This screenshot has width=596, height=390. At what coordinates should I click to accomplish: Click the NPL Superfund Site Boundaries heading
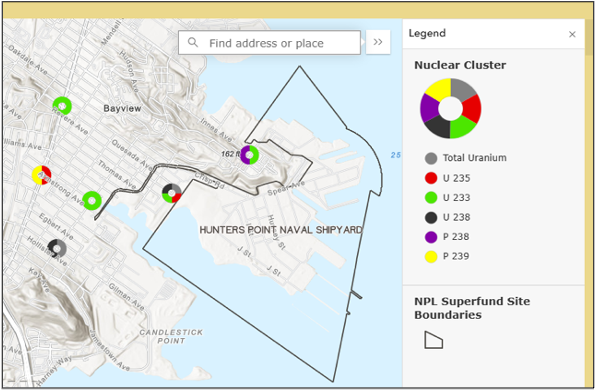(472, 308)
